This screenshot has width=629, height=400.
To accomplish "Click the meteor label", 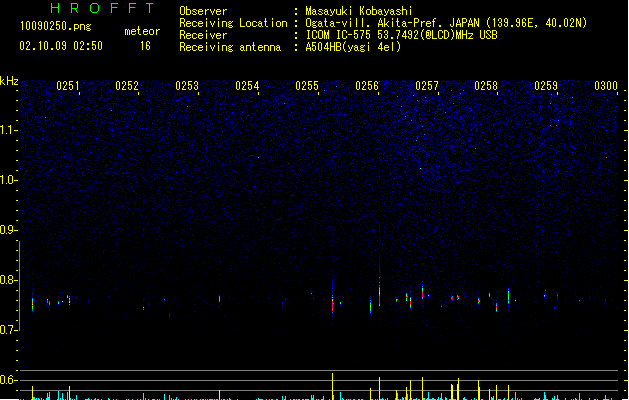I will coord(142,31).
